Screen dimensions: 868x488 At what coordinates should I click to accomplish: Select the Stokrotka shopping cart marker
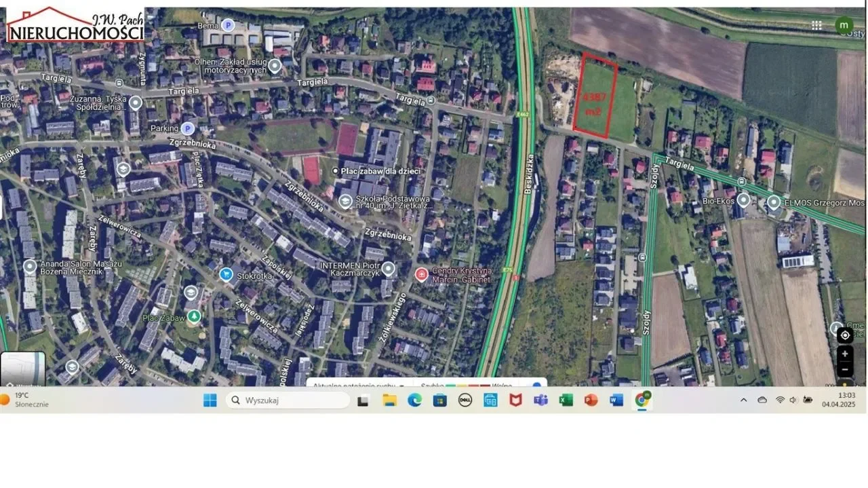click(x=226, y=274)
